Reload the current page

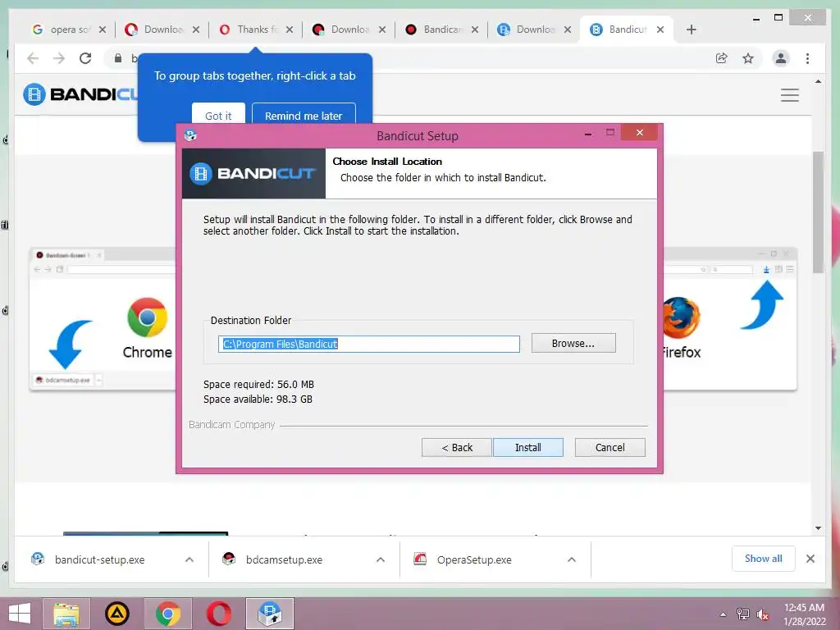click(85, 58)
